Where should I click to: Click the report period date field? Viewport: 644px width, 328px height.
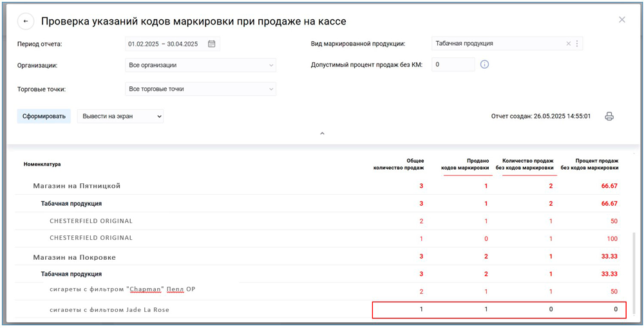click(165, 44)
